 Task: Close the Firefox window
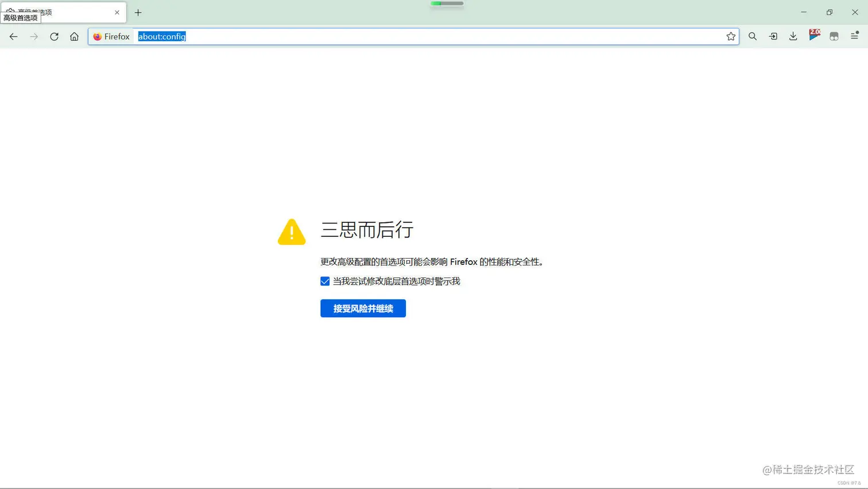pos(855,12)
